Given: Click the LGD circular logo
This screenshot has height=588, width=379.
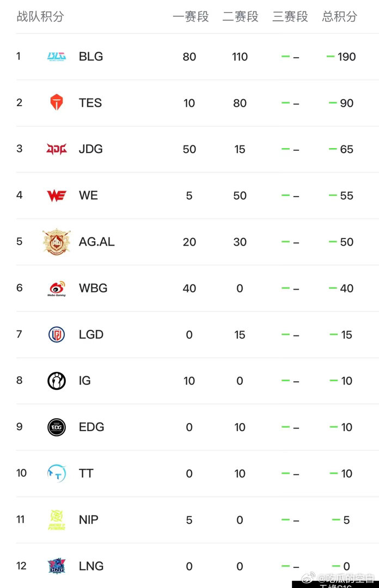Looking at the screenshot, I should (57, 334).
